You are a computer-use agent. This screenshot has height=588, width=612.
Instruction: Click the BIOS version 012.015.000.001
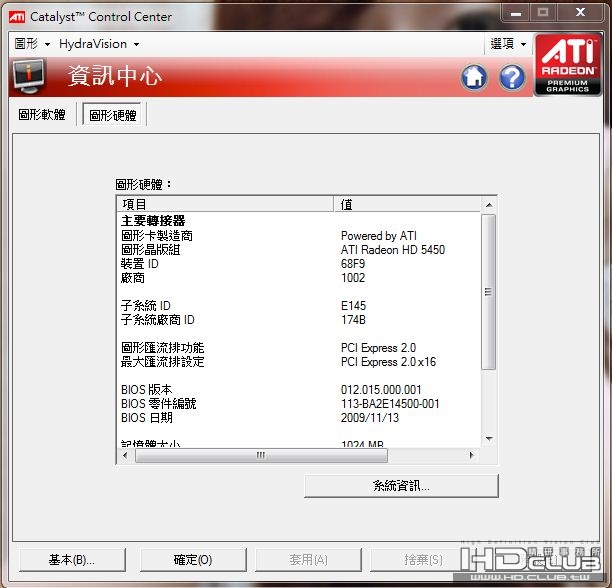(381, 390)
